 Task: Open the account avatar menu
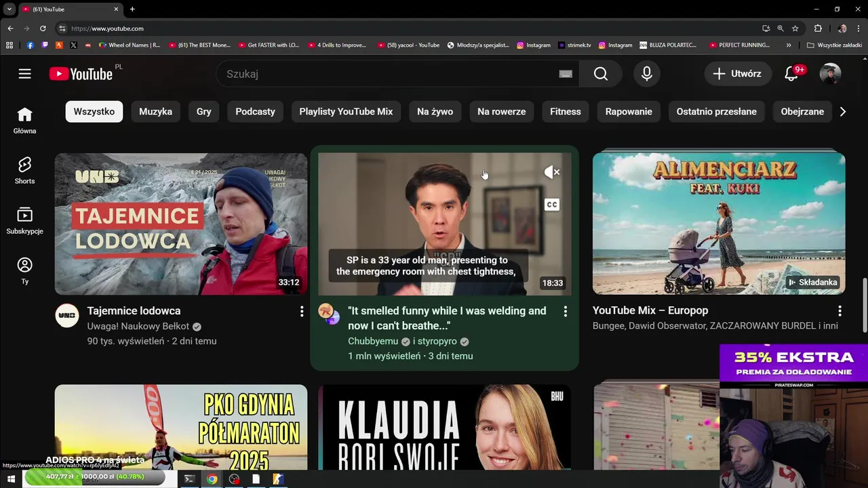click(830, 74)
